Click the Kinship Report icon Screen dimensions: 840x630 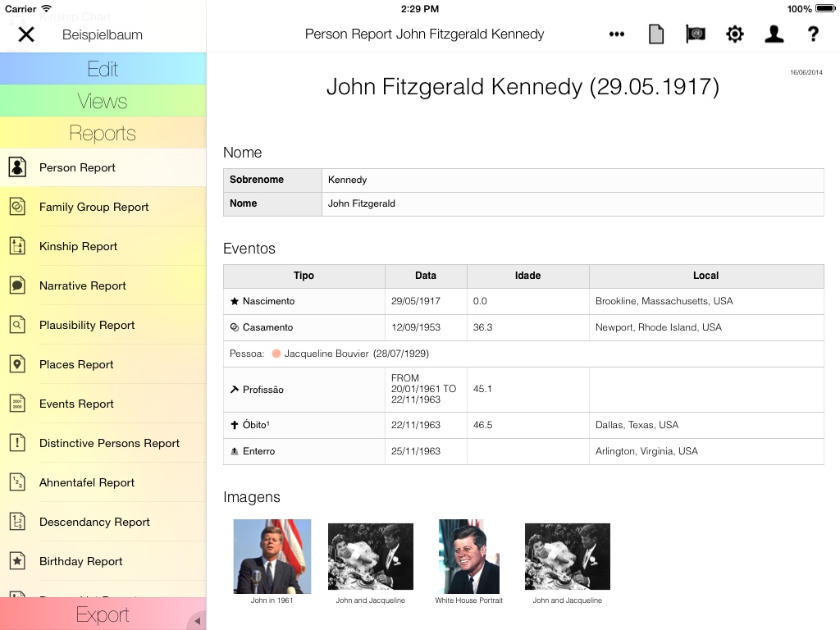(17, 246)
